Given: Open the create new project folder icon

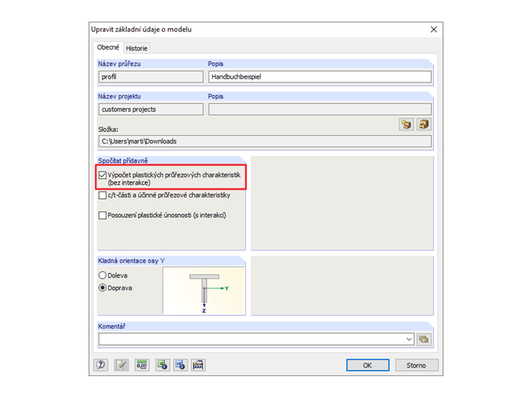Looking at the screenshot, I should point(406,125).
